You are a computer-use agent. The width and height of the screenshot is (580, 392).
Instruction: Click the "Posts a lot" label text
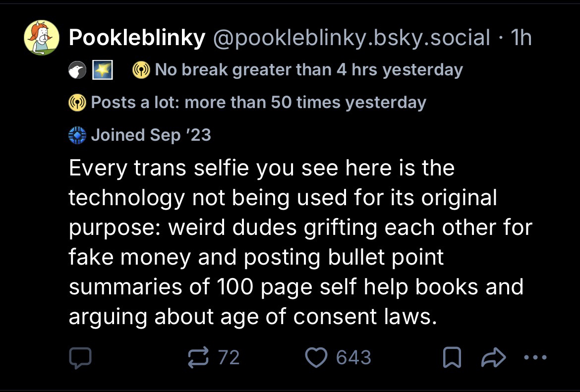(x=258, y=103)
